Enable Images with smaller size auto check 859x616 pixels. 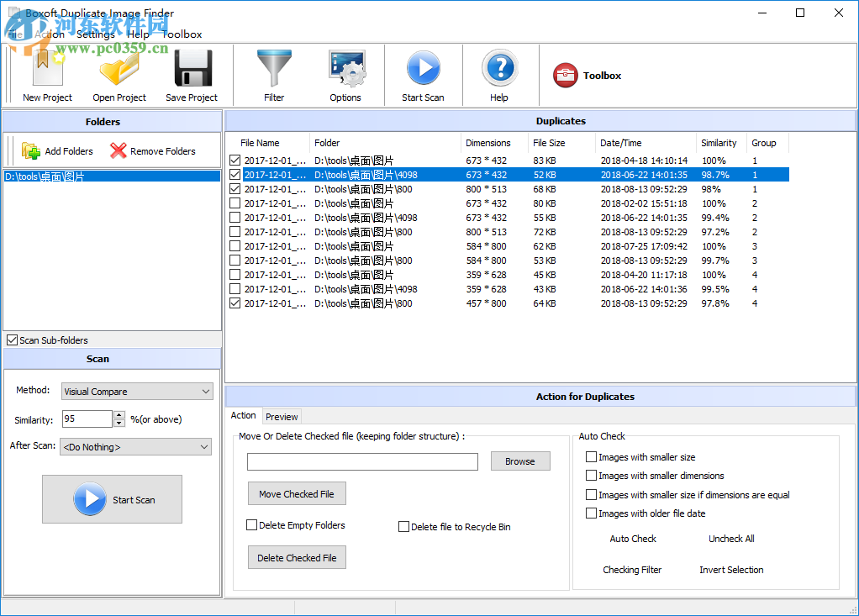592,456
